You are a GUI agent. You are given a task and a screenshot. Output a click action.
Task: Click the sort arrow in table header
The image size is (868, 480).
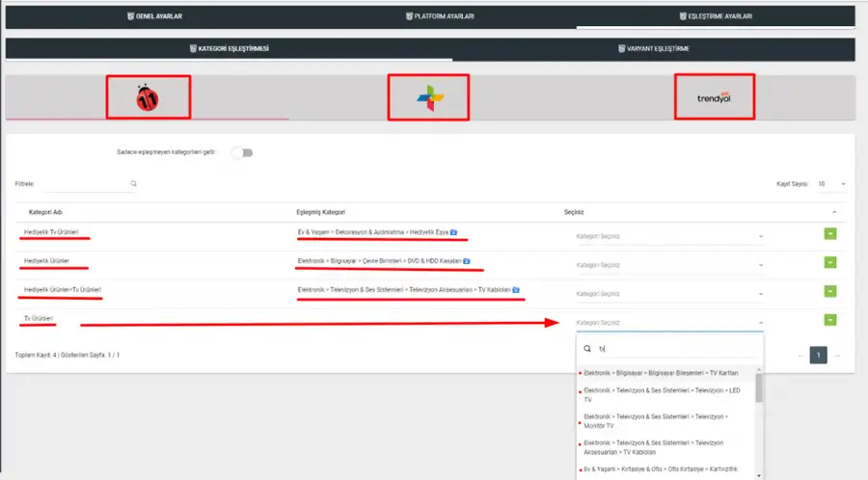834,212
